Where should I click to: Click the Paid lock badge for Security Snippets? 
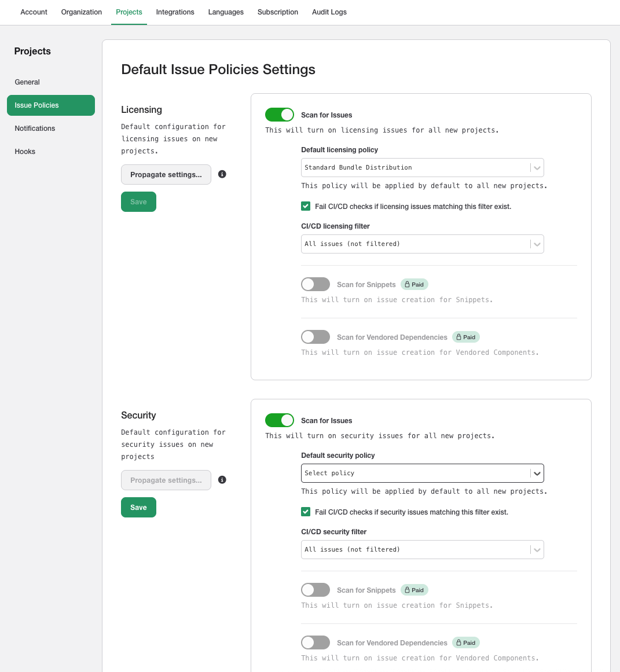(x=414, y=590)
